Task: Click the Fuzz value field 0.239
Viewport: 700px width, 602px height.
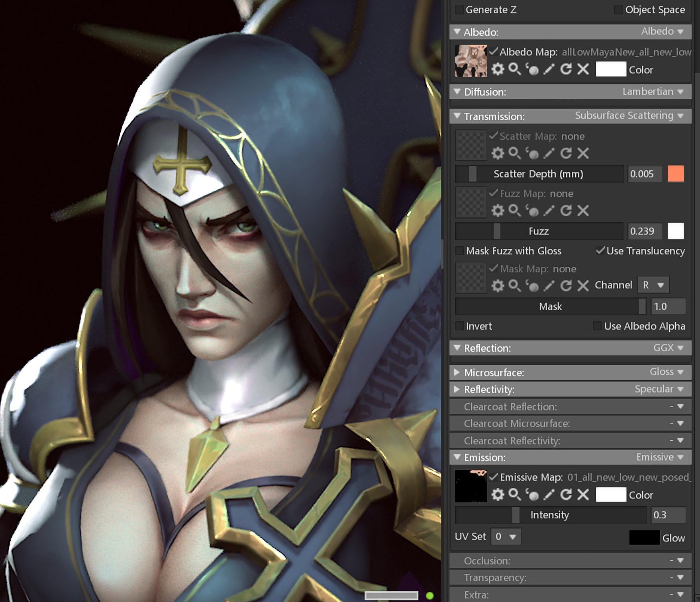Action: pyautogui.click(x=645, y=231)
